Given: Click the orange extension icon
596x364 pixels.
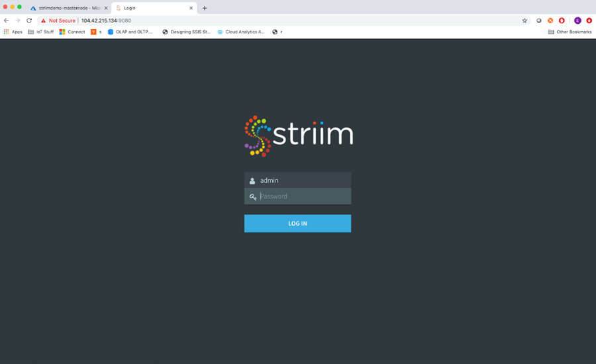Looking at the screenshot, I should point(550,21).
